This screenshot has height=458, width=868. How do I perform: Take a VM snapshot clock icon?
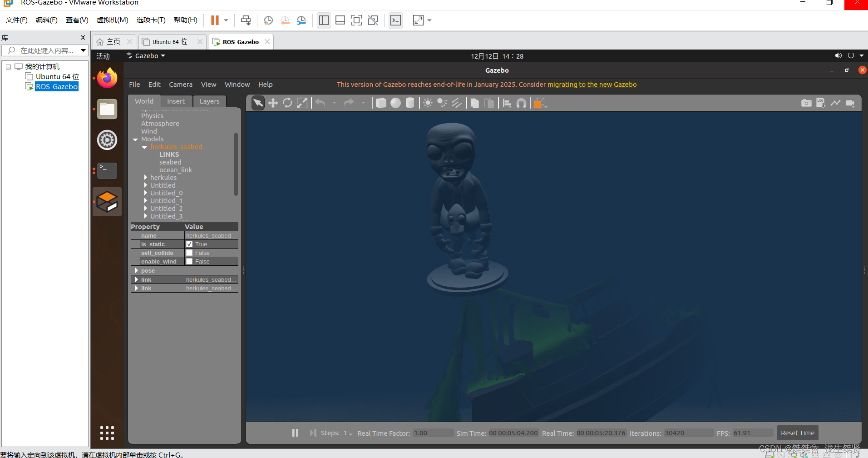(268, 20)
